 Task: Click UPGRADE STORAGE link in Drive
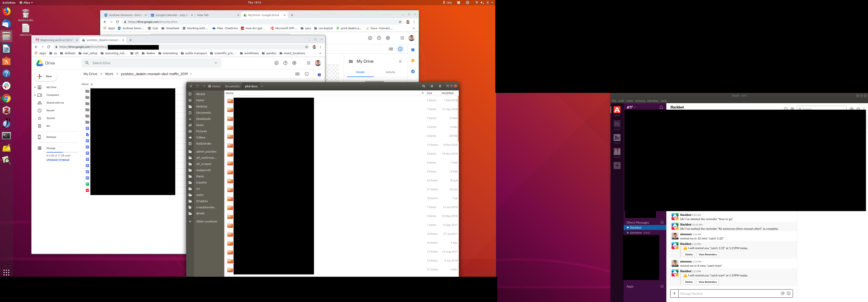(58, 160)
